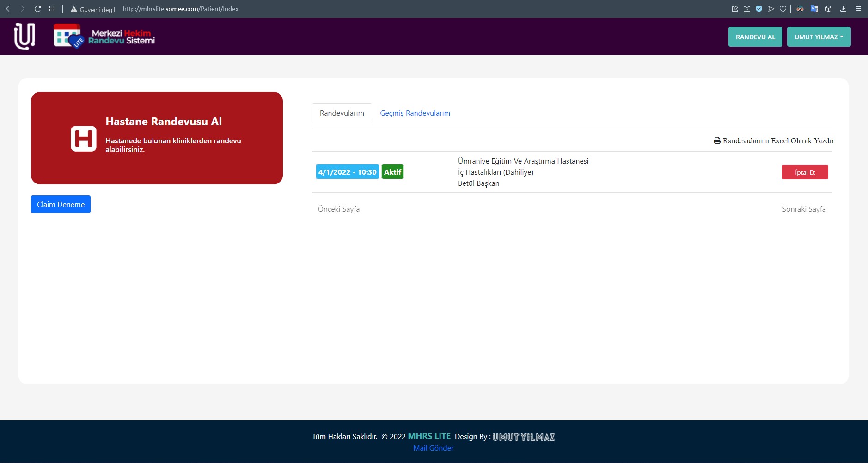Click the white hospital H icon
Image resolution: width=868 pixels, height=463 pixels.
click(84, 139)
